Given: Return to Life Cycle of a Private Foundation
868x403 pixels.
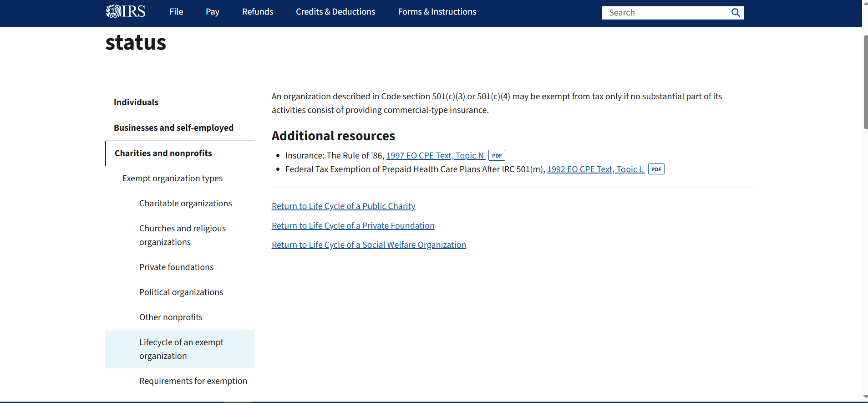Looking at the screenshot, I should coord(353,226).
